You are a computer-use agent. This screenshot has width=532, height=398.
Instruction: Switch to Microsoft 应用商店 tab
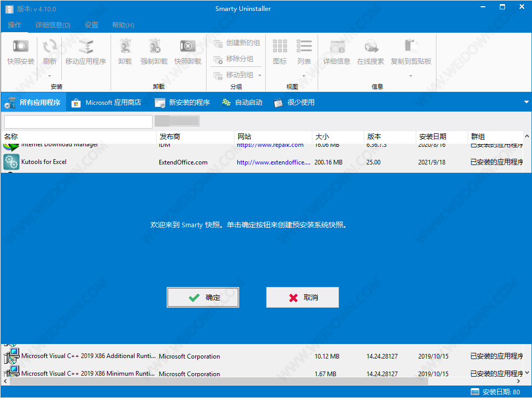point(107,103)
